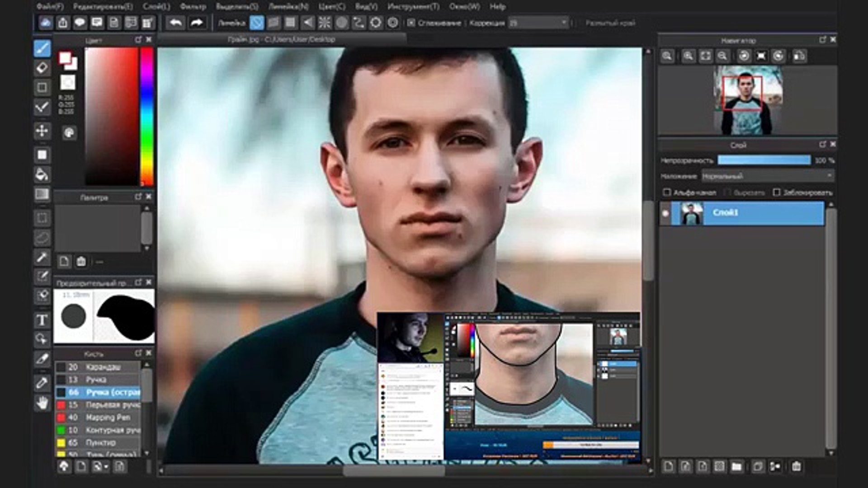Select the Mapping Pen brush
The width and height of the screenshot is (868, 488).
pos(98,418)
